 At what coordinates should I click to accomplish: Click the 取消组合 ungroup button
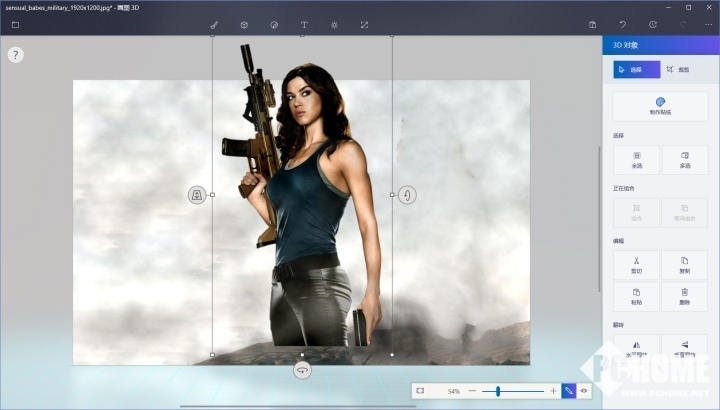(x=685, y=213)
